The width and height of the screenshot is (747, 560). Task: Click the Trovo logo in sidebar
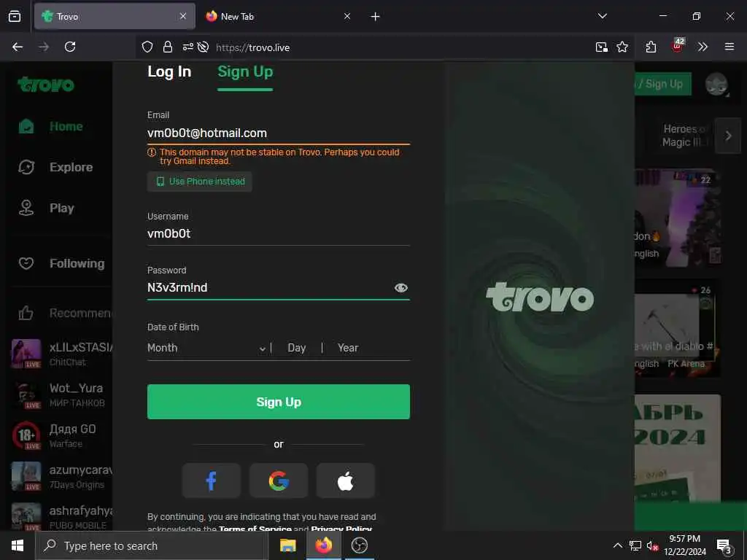point(46,85)
